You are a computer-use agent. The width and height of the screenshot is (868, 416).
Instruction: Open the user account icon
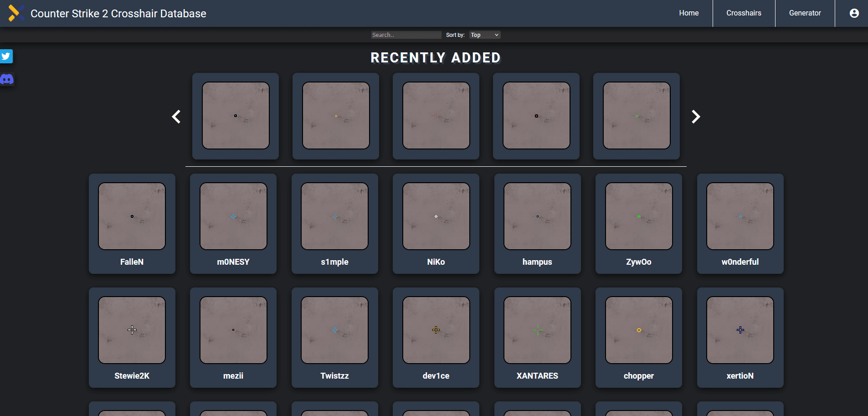pos(854,13)
